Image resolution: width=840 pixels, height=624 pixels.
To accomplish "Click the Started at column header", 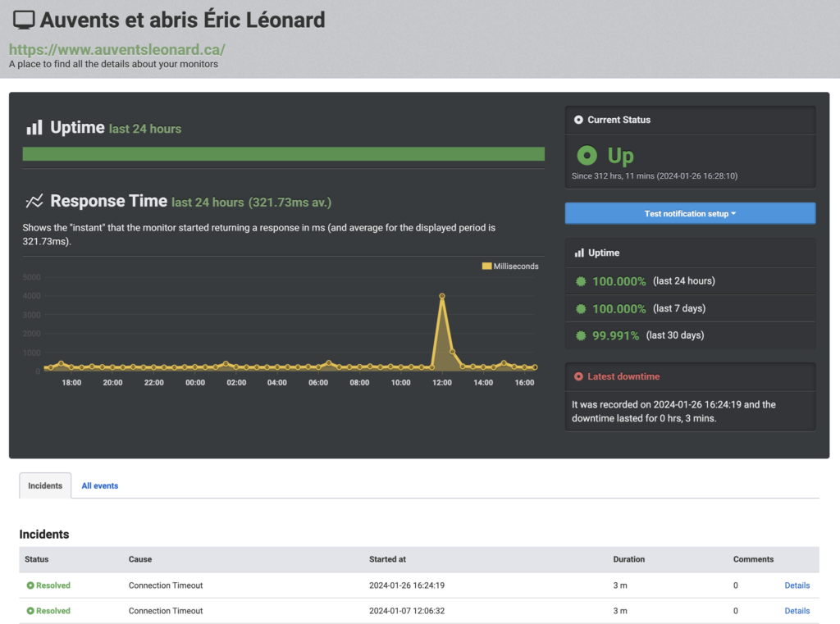I will click(387, 559).
